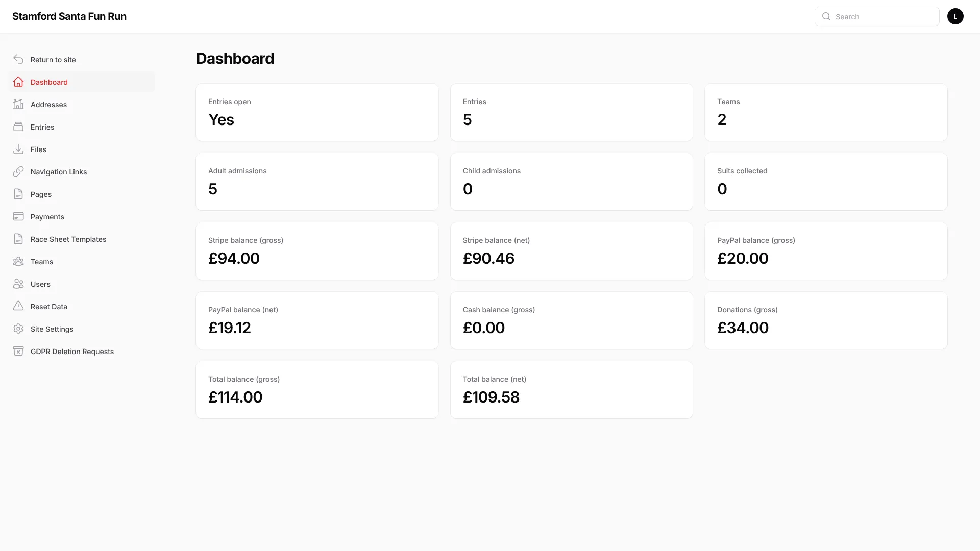Click the Return to site arrow icon
980x551 pixels.
(x=18, y=59)
